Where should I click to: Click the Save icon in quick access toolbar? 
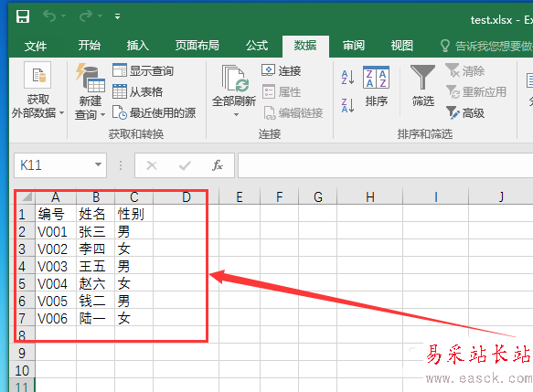23,16
